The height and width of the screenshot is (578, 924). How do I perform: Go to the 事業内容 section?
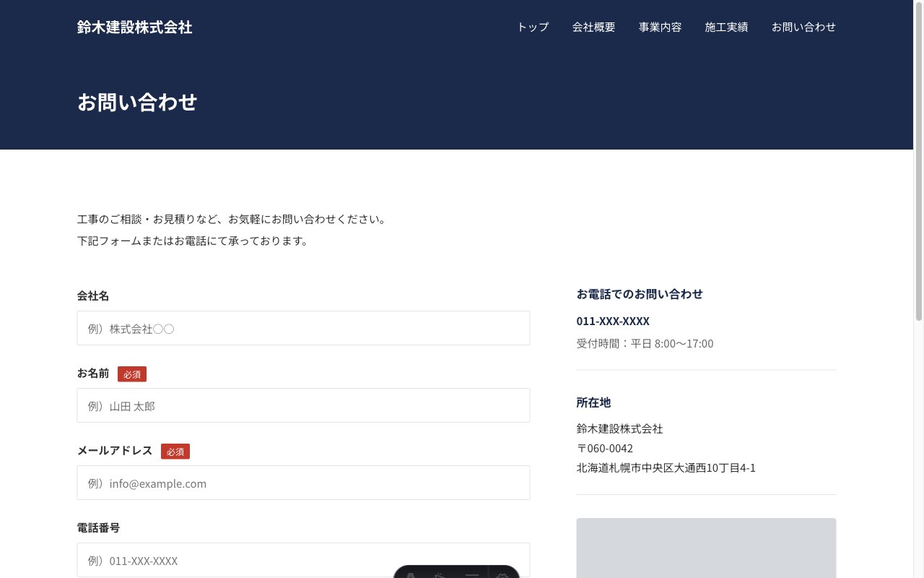[x=660, y=27]
